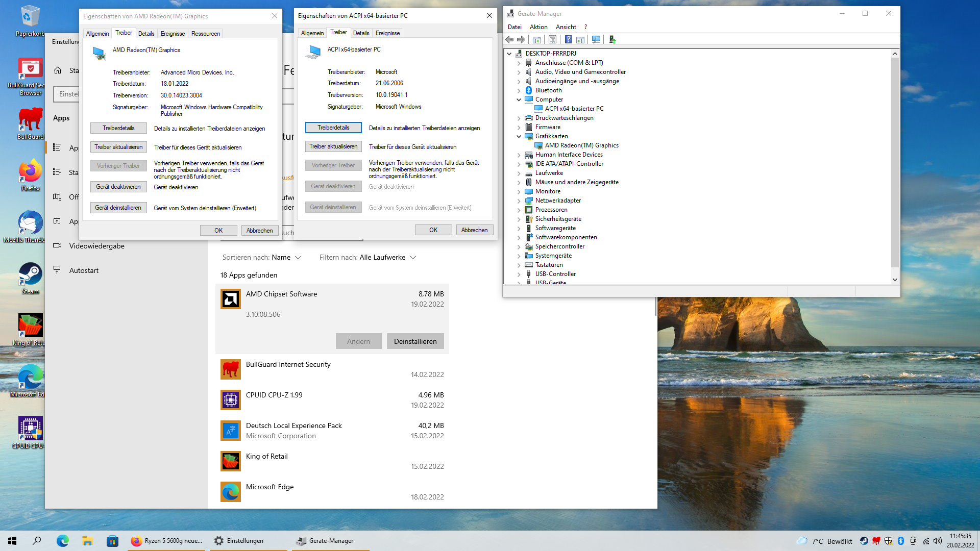Switch to Details tab in ACPI PC properties
The height and width of the screenshot is (551, 980).
pos(361,33)
